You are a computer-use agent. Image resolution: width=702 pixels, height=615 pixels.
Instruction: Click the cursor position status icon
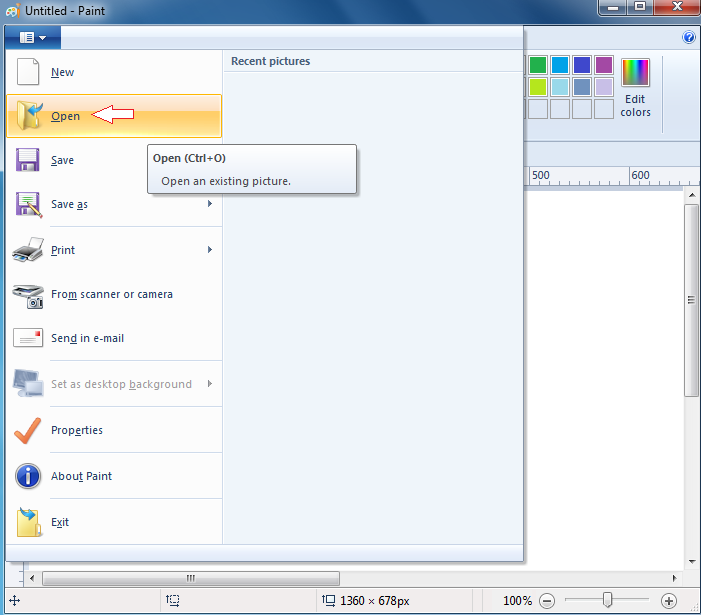coord(14,600)
